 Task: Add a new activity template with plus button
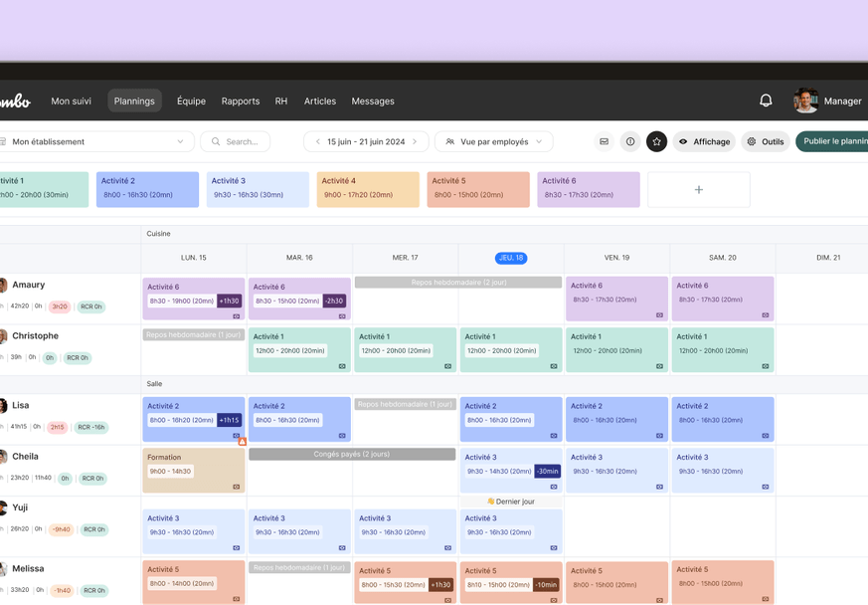click(698, 189)
